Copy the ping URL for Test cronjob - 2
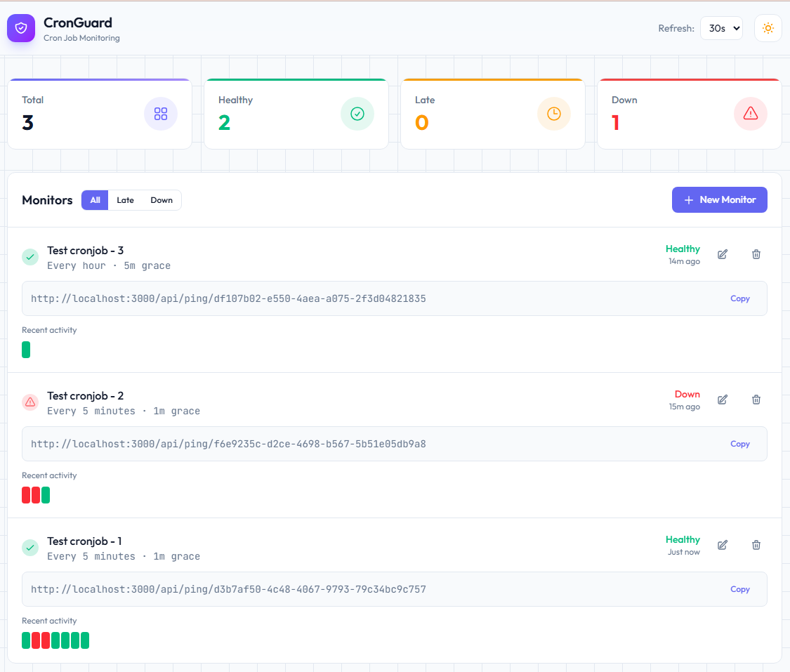Viewport: 790px width, 672px height. click(x=740, y=444)
